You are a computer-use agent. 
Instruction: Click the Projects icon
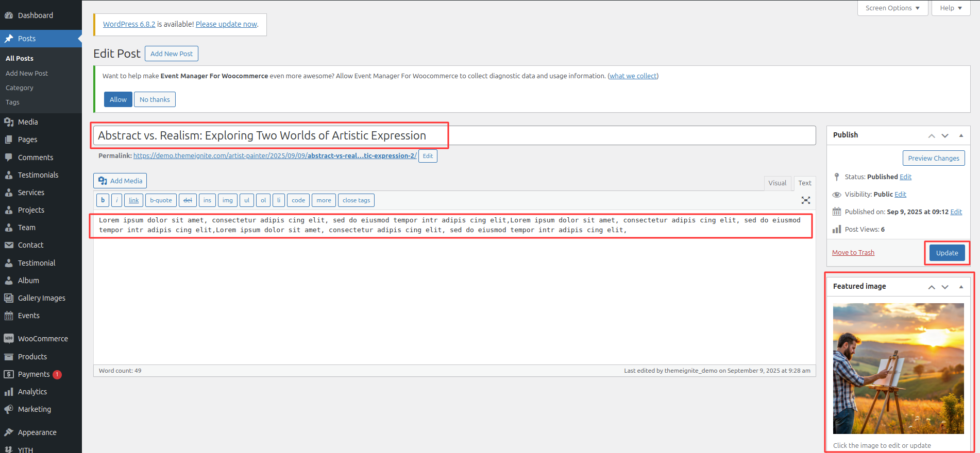click(9, 210)
